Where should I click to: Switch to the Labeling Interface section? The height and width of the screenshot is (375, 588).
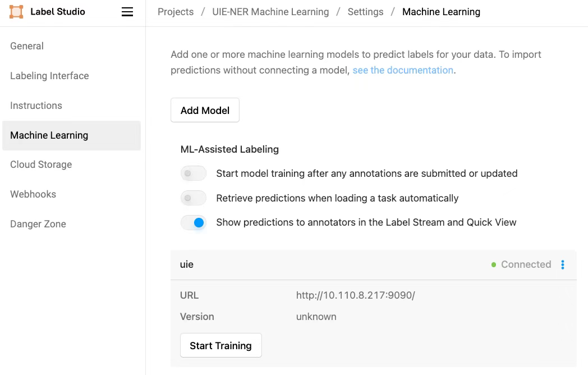tap(49, 75)
